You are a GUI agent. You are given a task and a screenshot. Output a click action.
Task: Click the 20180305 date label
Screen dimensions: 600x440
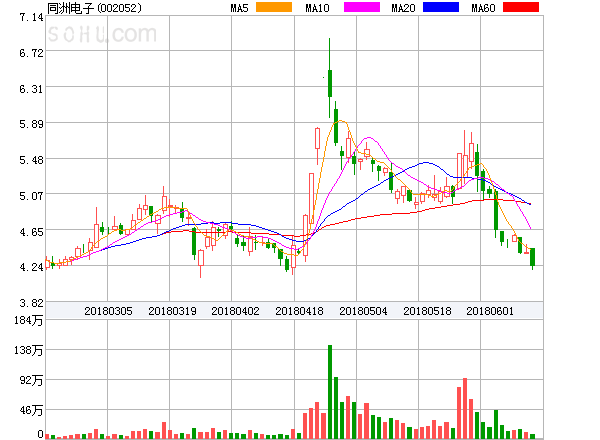point(108,311)
